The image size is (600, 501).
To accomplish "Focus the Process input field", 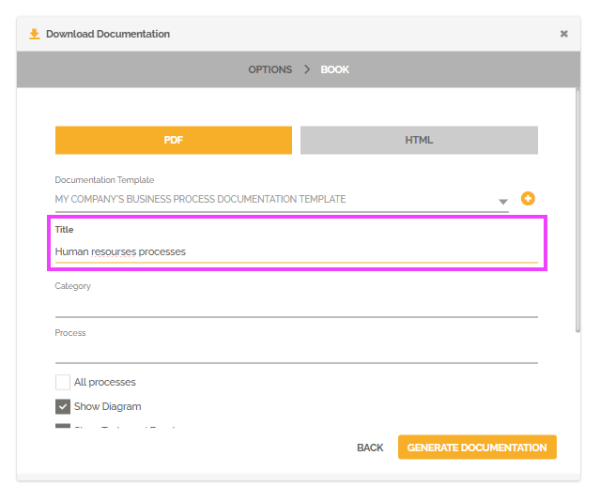I will pos(296,352).
